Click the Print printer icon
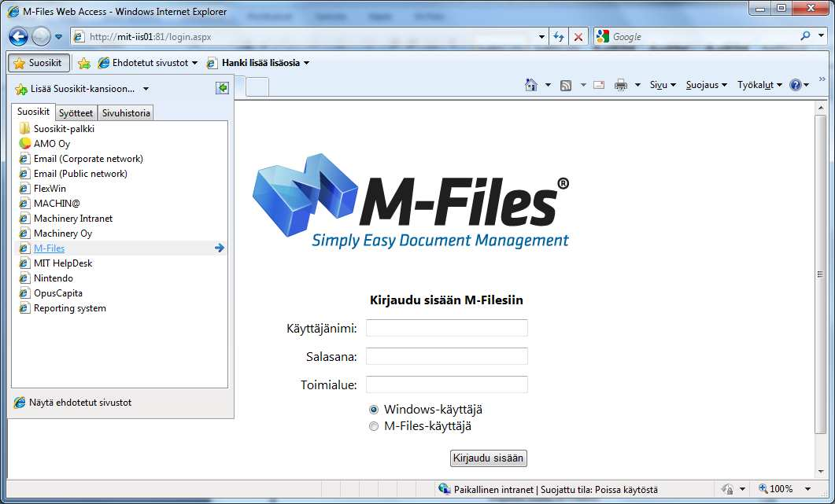This screenshot has width=835, height=504. (620, 85)
